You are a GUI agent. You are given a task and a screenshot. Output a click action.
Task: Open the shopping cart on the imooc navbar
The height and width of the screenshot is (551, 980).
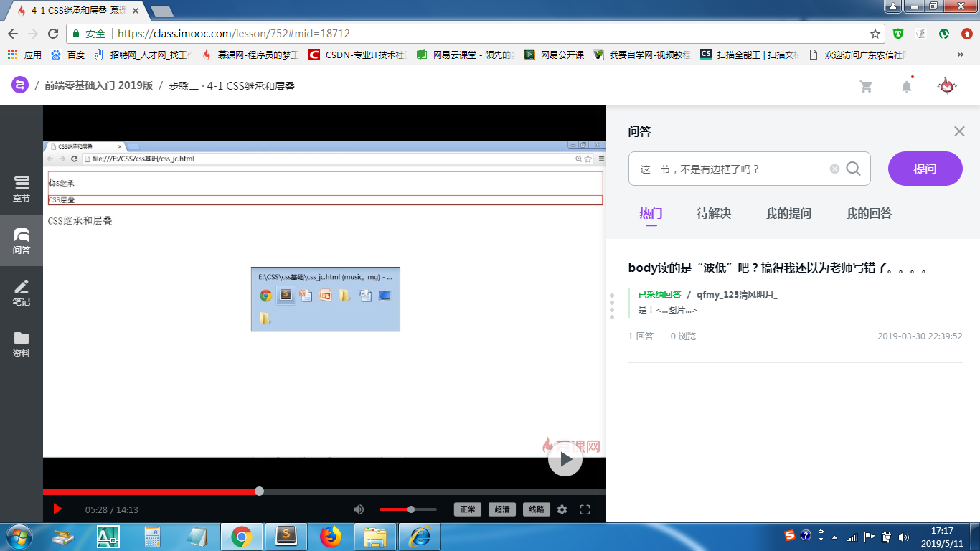pyautogui.click(x=866, y=85)
